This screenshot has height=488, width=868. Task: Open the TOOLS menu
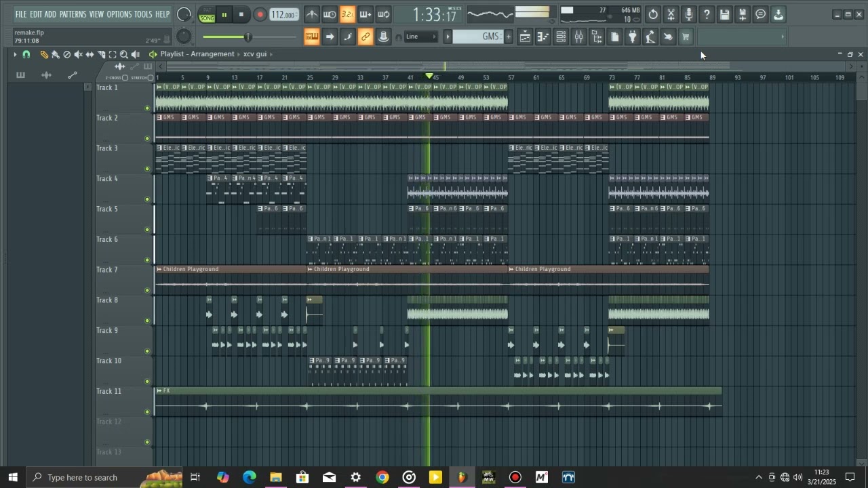point(143,14)
